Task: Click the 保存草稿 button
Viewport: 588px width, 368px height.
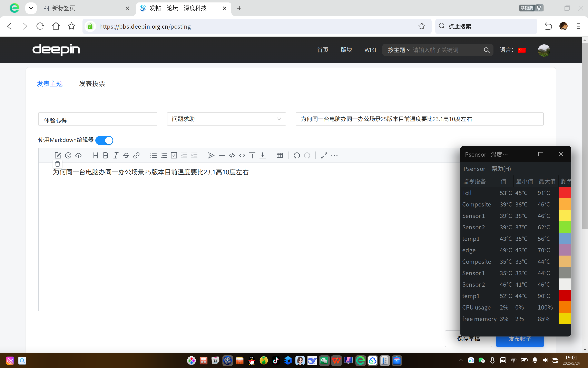Action: pyautogui.click(x=468, y=339)
